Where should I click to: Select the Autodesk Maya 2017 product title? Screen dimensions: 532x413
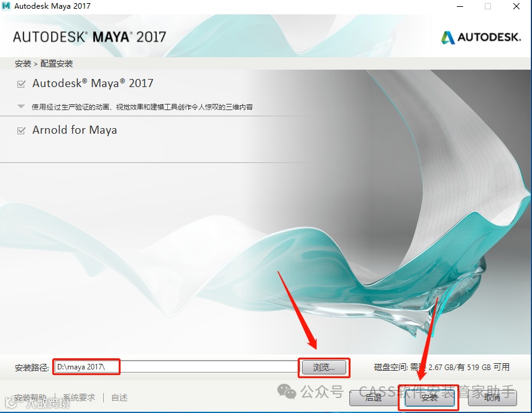tap(93, 83)
